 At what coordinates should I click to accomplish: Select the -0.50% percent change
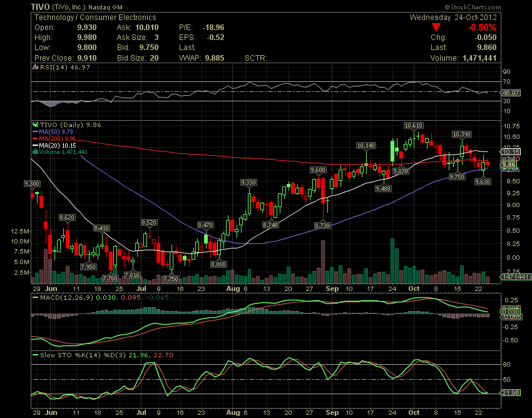pyautogui.click(x=483, y=28)
